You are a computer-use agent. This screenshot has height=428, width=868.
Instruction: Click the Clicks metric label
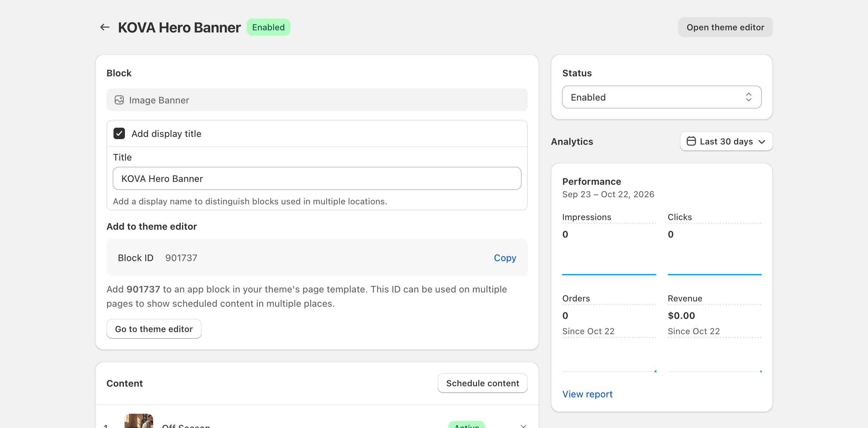tap(680, 217)
